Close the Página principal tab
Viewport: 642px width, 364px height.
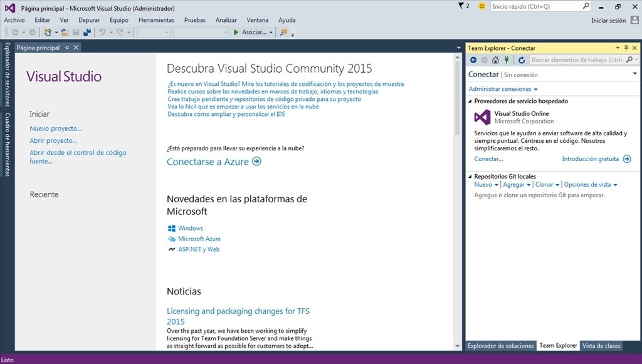pos(76,48)
